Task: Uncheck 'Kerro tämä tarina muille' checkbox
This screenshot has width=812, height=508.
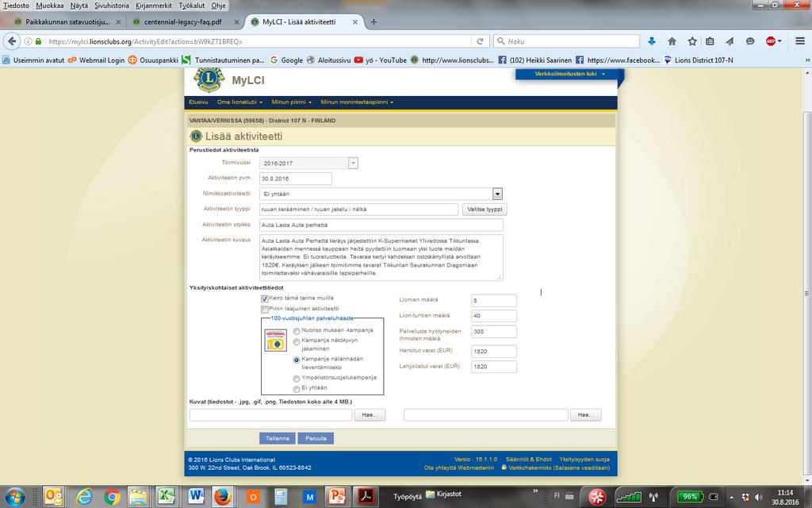Action: (265, 298)
